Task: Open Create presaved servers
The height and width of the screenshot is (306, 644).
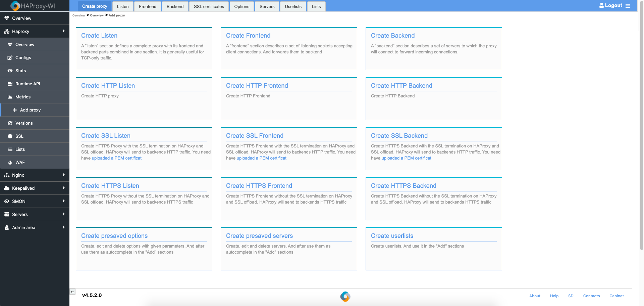Action: 259,236
